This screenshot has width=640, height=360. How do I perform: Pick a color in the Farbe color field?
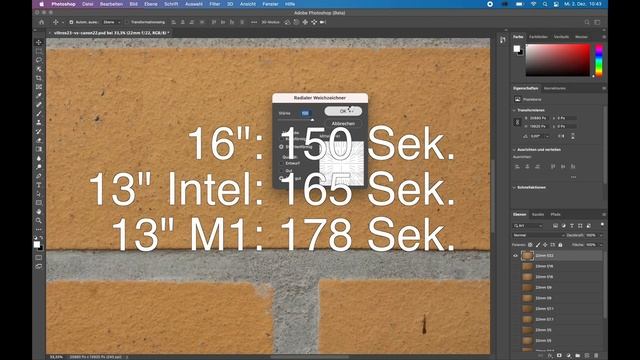tap(558, 60)
